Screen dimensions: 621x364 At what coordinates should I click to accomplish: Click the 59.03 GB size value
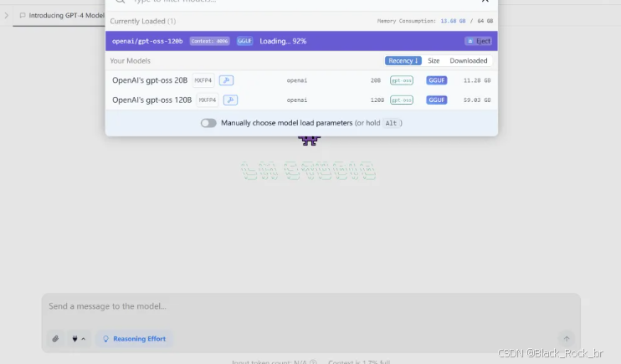[x=477, y=100]
